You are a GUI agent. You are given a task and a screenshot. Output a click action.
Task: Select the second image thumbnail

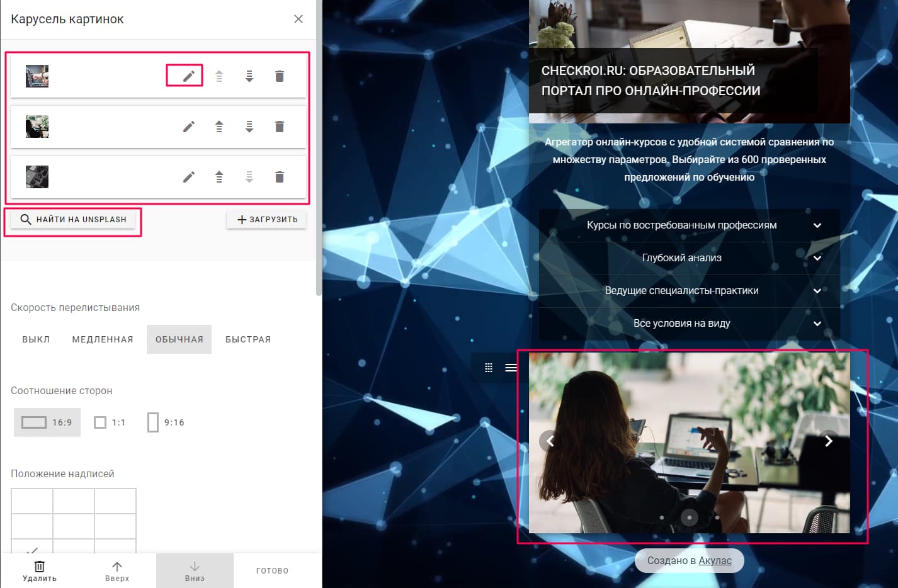pyautogui.click(x=37, y=127)
